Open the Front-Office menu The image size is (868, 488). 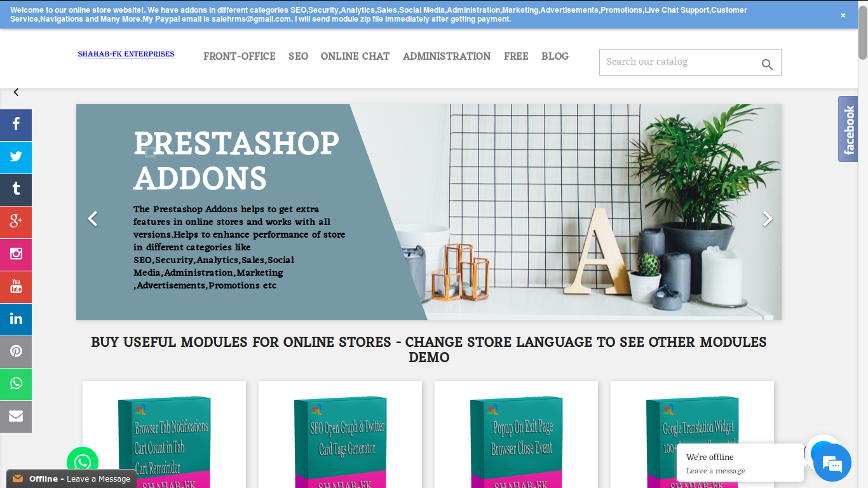(x=240, y=56)
